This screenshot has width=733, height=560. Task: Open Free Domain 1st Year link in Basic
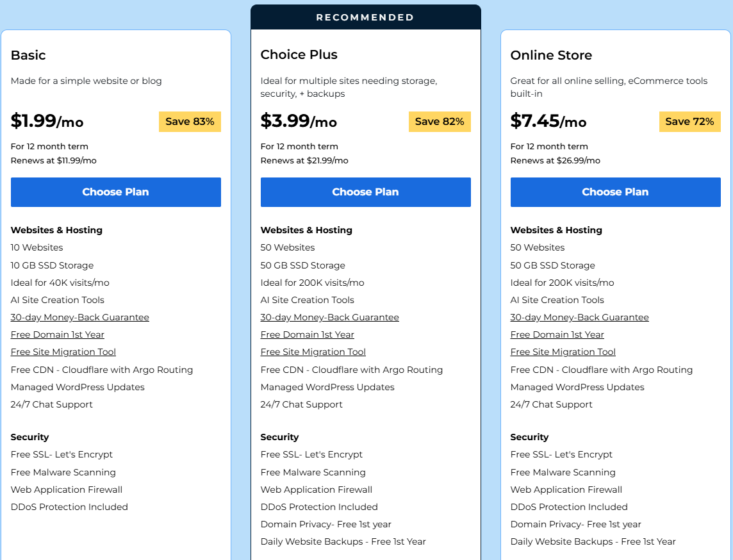58,334
